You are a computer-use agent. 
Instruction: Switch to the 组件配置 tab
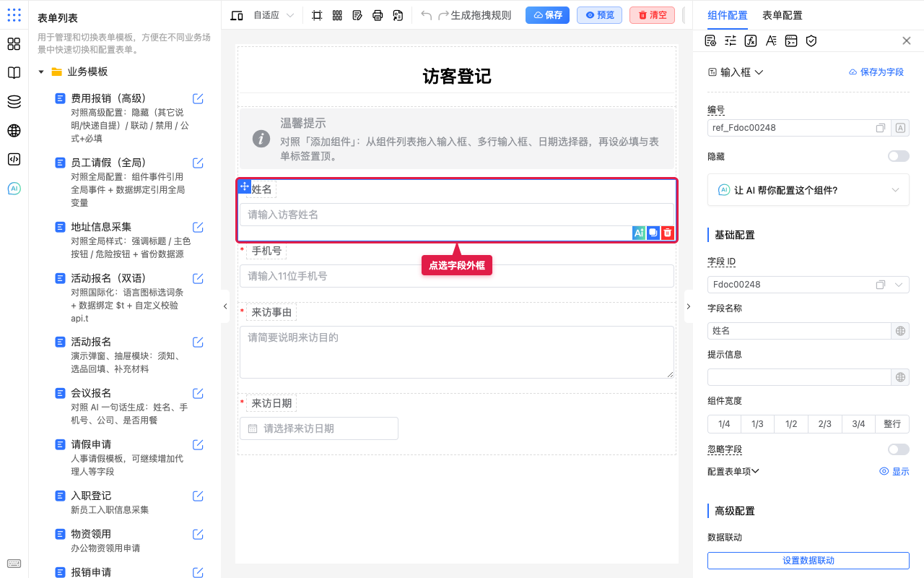click(728, 15)
